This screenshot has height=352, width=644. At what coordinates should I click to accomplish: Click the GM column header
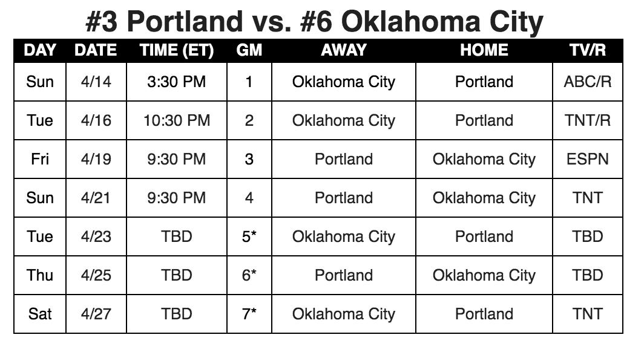click(249, 50)
